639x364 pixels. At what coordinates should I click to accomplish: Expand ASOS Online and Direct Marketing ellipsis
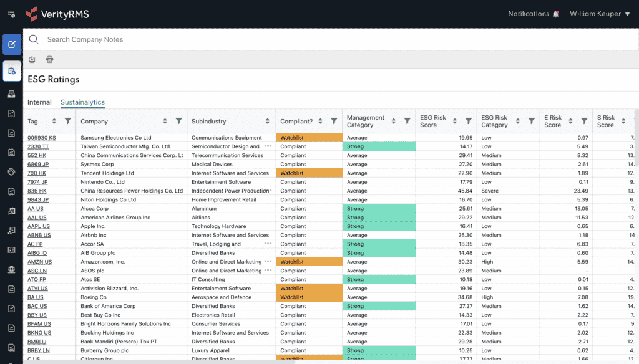pos(268,271)
